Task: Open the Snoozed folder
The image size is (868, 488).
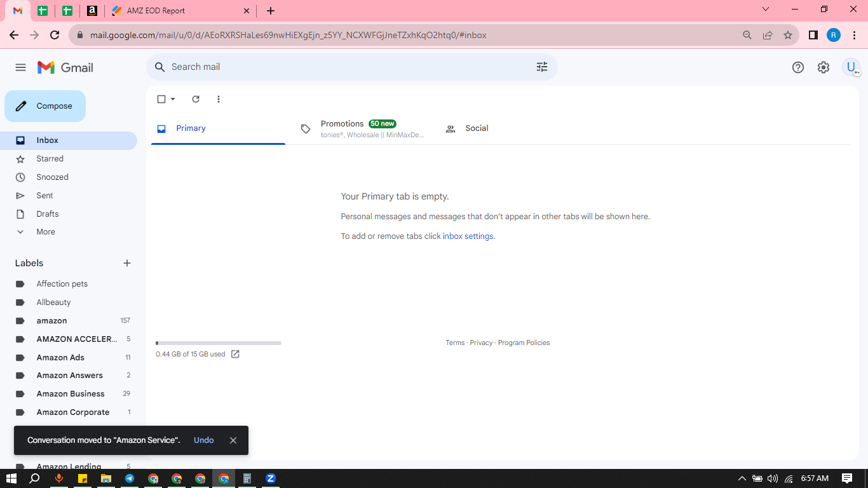Action: 69,177
